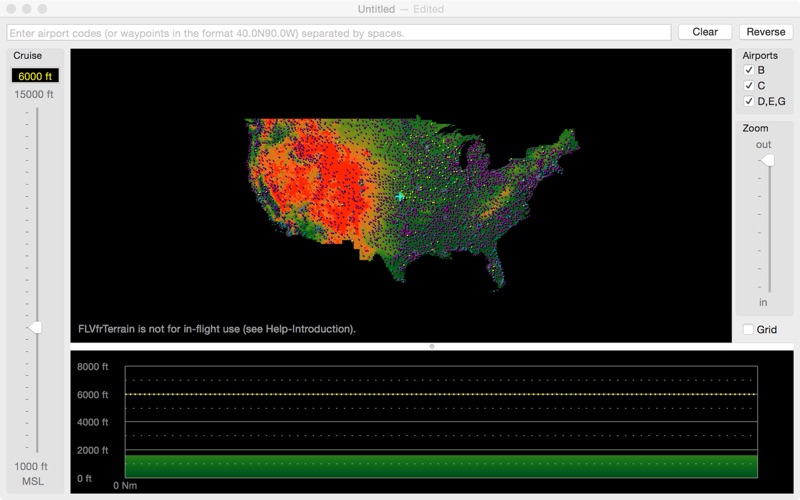Image resolution: width=800 pixels, height=500 pixels.
Task: Click the 'not for in-flight use' notice text
Action: [216, 329]
